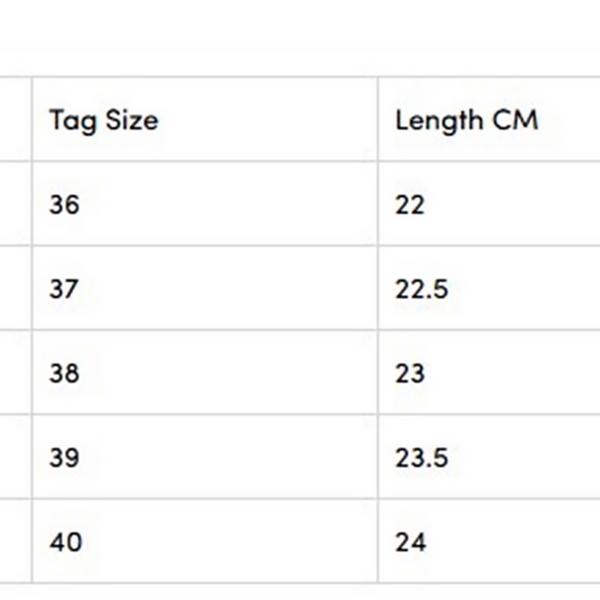Click the empty cell left of size 38
The image size is (600, 600).
15,373
